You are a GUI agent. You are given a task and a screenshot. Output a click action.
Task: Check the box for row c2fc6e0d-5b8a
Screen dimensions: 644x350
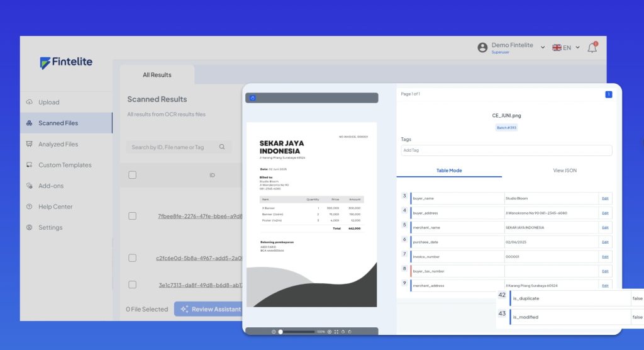[132, 257]
